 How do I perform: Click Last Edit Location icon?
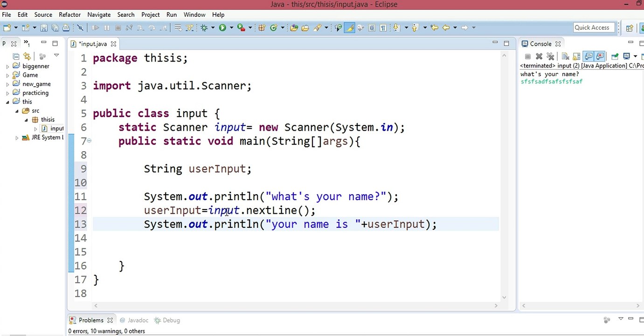pyautogui.click(x=434, y=28)
